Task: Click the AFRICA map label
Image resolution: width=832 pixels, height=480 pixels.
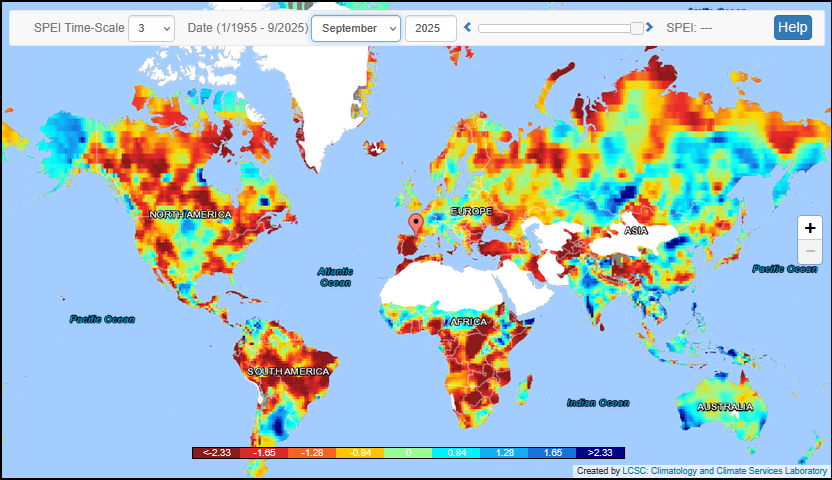Action: coord(469,321)
